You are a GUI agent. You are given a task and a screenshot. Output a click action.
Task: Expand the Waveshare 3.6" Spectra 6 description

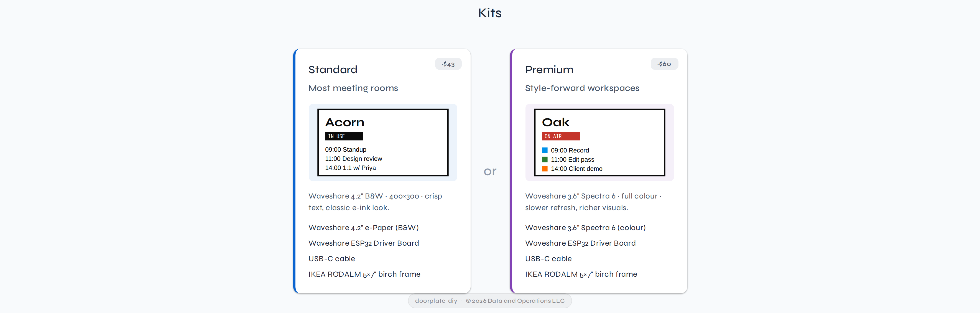(593, 202)
